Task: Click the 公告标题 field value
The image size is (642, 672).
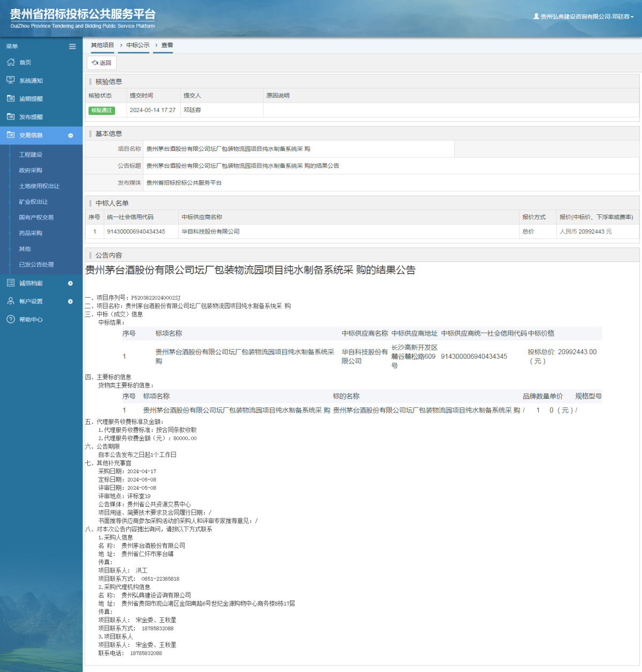Action: click(242, 166)
